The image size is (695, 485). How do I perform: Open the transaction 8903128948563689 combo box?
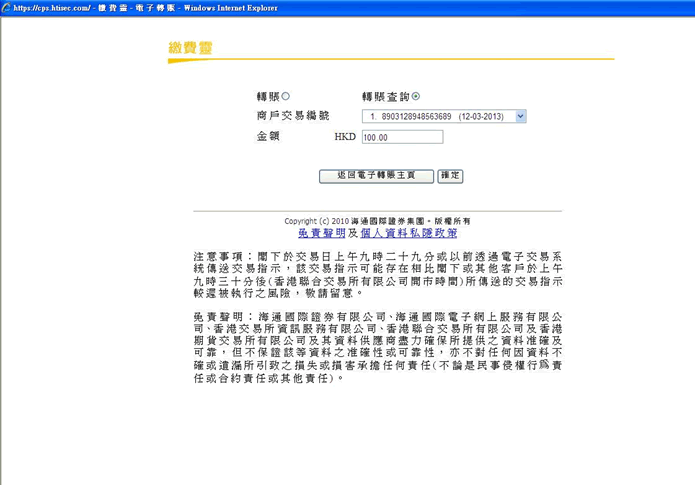444,116
